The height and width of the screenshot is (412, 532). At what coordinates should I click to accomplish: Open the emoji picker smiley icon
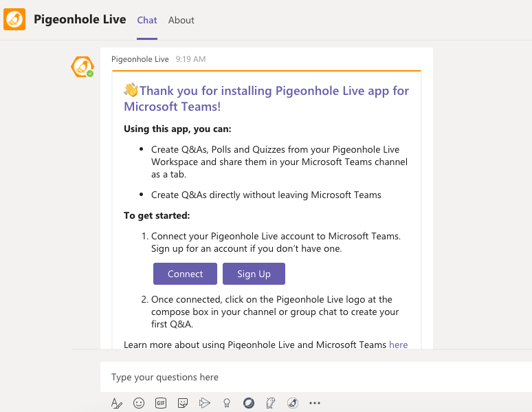click(x=139, y=403)
